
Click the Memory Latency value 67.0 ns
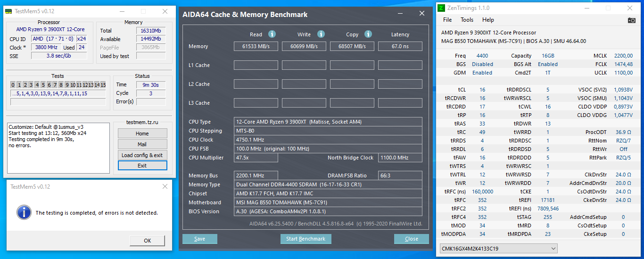[400, 46]
